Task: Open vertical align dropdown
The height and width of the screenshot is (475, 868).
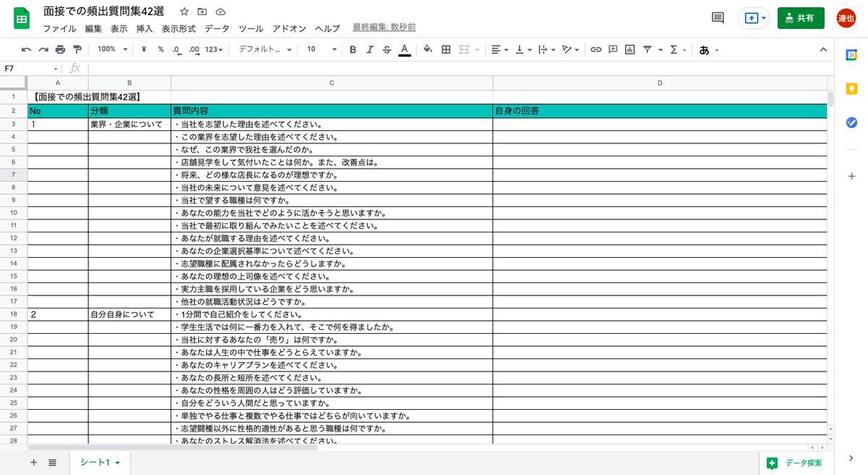Action: 524,49
